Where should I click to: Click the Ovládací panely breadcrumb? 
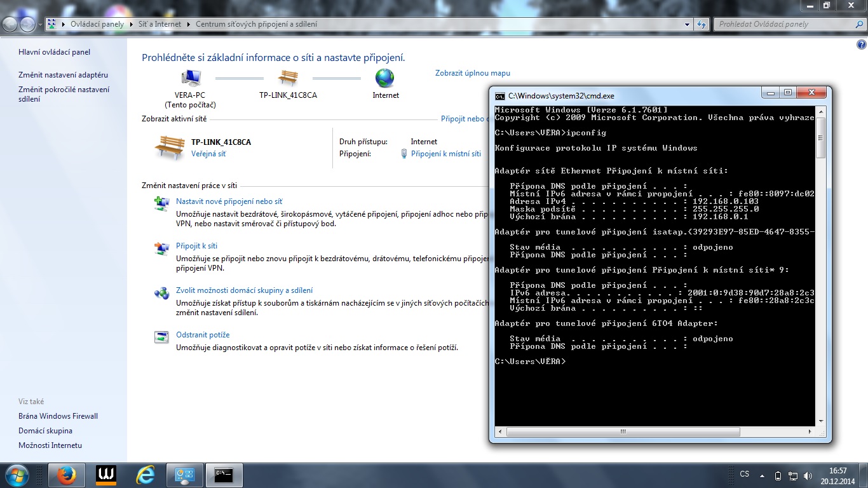[97, 24]
